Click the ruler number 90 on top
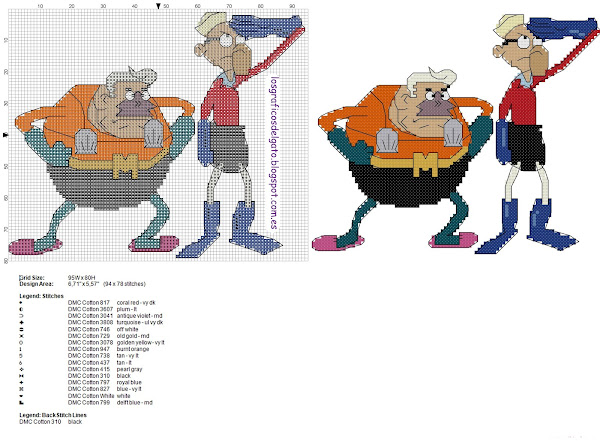Viewport: 600px width, 441px height. tap(292, 6)
